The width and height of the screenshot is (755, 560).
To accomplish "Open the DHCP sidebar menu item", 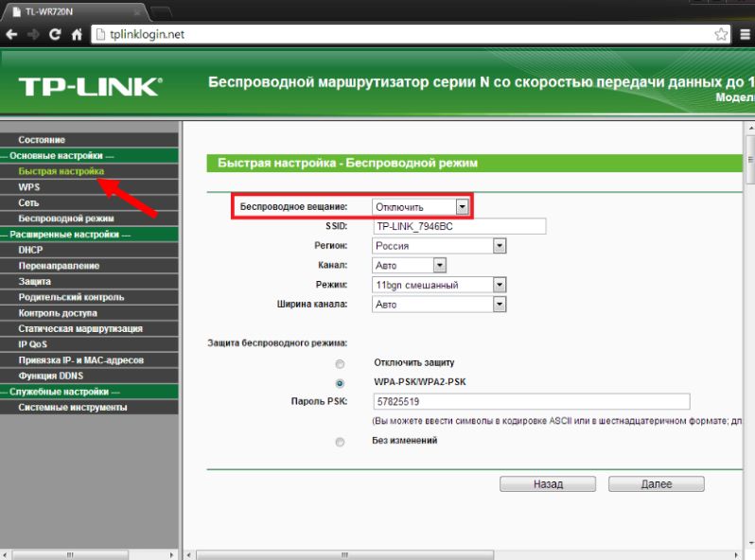I will coord(30,250).
